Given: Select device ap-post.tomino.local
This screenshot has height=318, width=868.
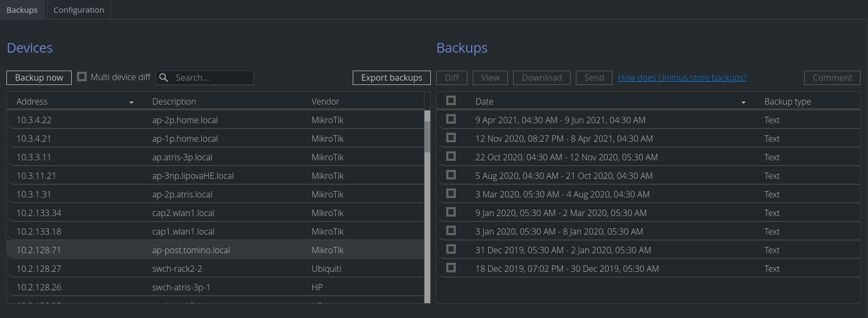Looking at the screenshot, I should (x=215, y=250).
